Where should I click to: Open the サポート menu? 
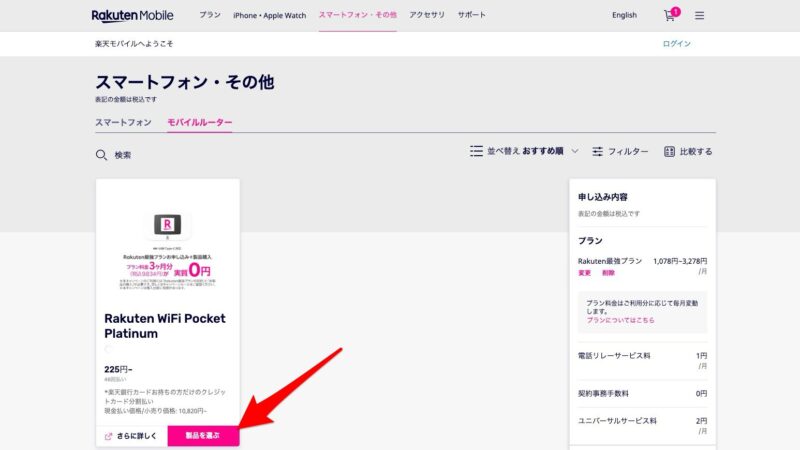[471, 15]
